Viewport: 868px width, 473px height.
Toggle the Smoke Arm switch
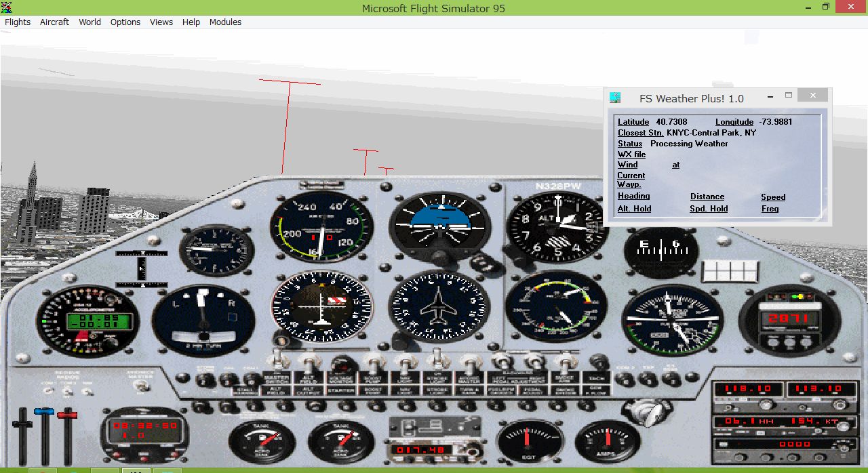tap(565, 363)
